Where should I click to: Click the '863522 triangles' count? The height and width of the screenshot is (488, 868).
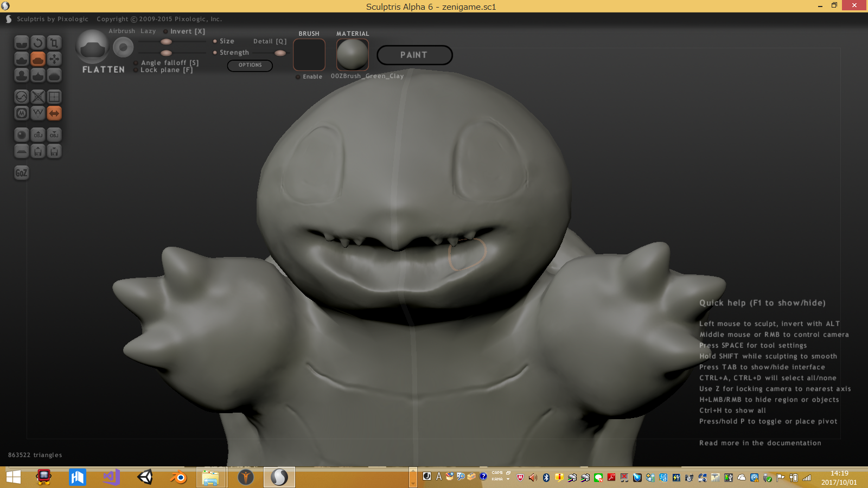[x=35, y=455]
